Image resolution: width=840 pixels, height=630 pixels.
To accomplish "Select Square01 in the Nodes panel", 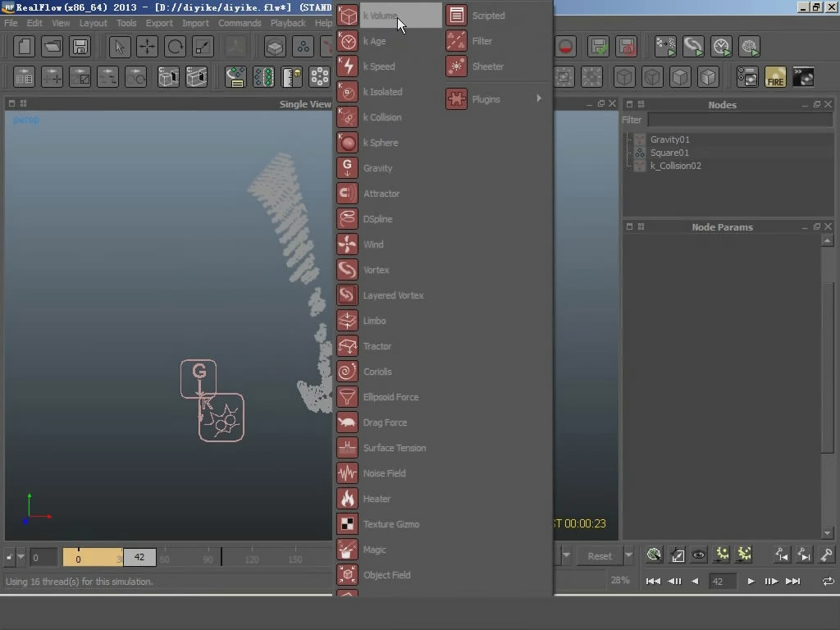I will tap(669, 153).
